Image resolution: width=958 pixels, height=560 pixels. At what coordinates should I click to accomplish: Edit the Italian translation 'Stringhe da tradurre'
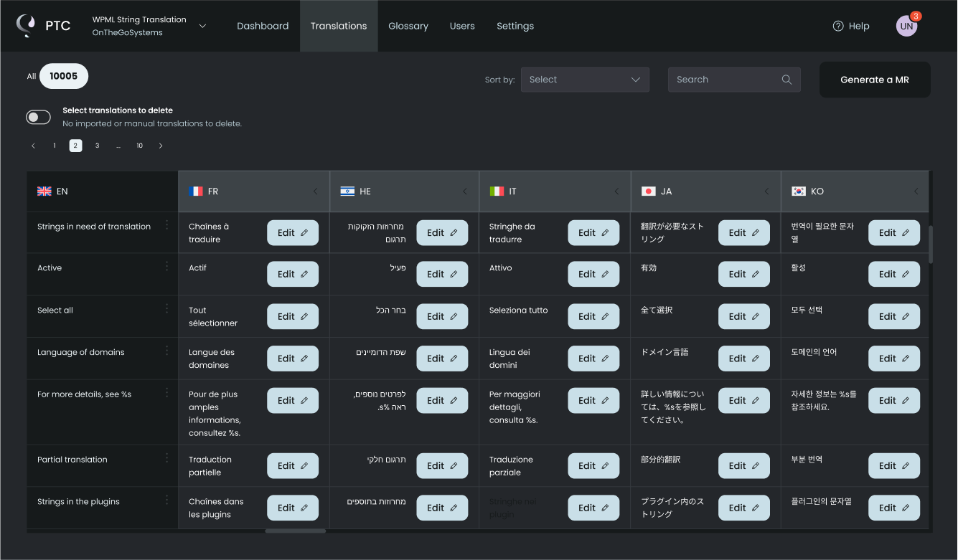pos(593,232)
